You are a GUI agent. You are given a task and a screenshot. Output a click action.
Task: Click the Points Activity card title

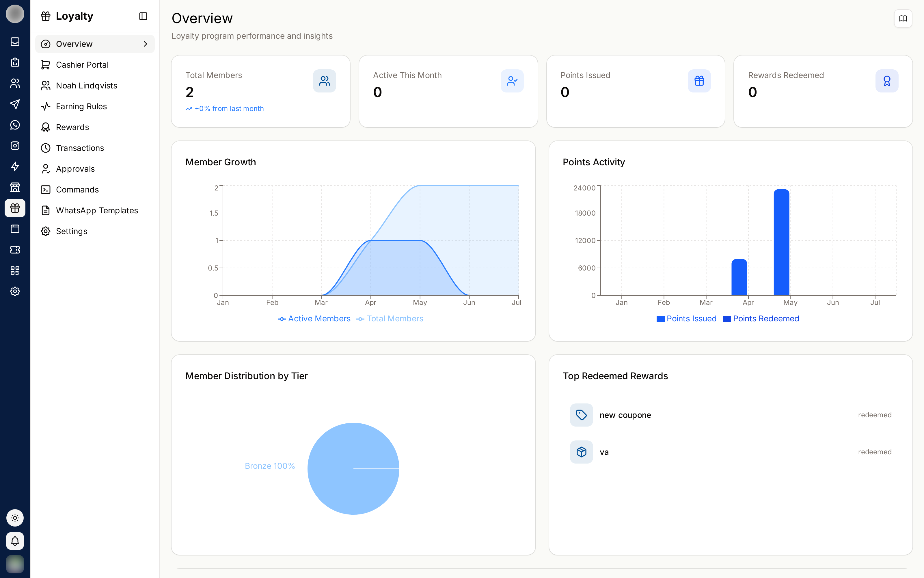pyautogui.click(x=594, y=162)
